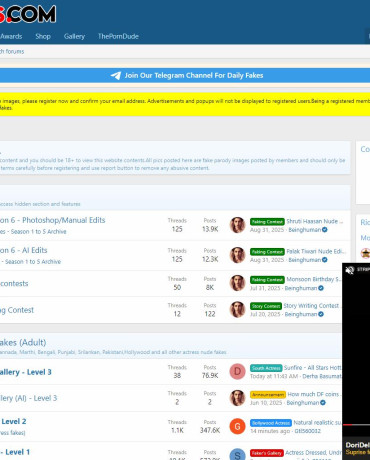Click the 'Story Contest' green tag
The image size is (370, 460).
(266, 306)
